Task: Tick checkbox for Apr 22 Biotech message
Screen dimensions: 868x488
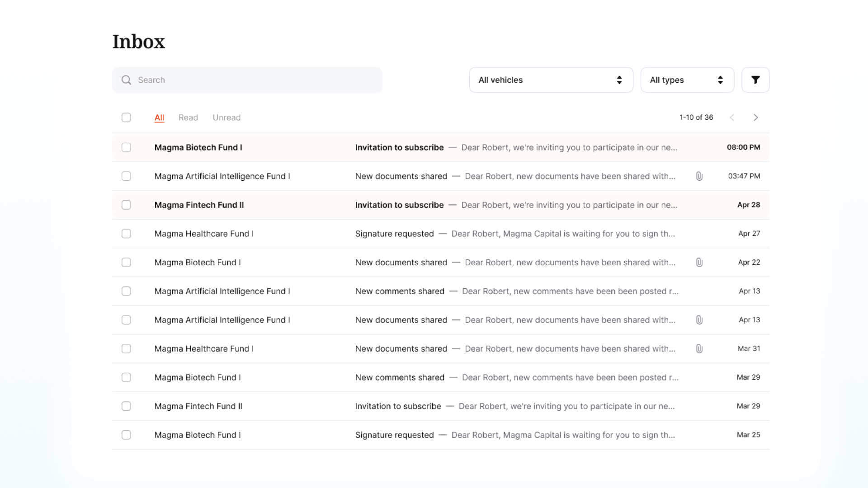Action: tap(126, 263)
